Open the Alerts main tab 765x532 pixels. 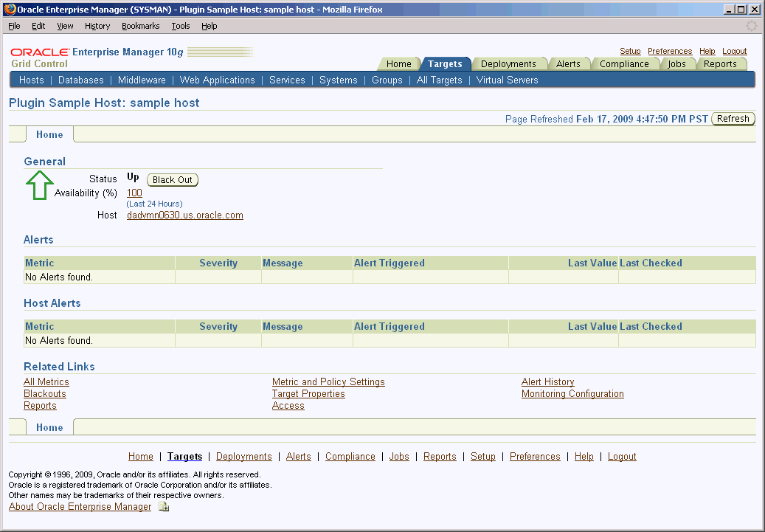tap(568, 64)
